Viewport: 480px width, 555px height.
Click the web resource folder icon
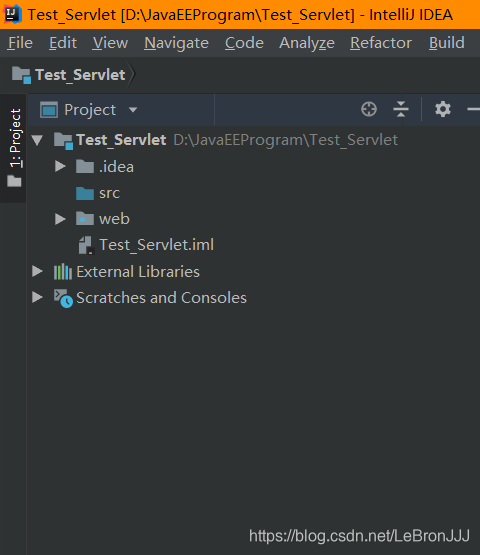[x=85, y=219]
